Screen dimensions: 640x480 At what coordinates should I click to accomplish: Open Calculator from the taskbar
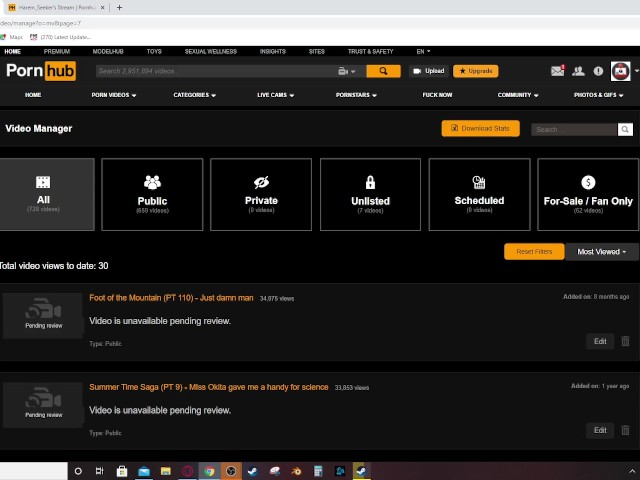[x=318, y=471]
